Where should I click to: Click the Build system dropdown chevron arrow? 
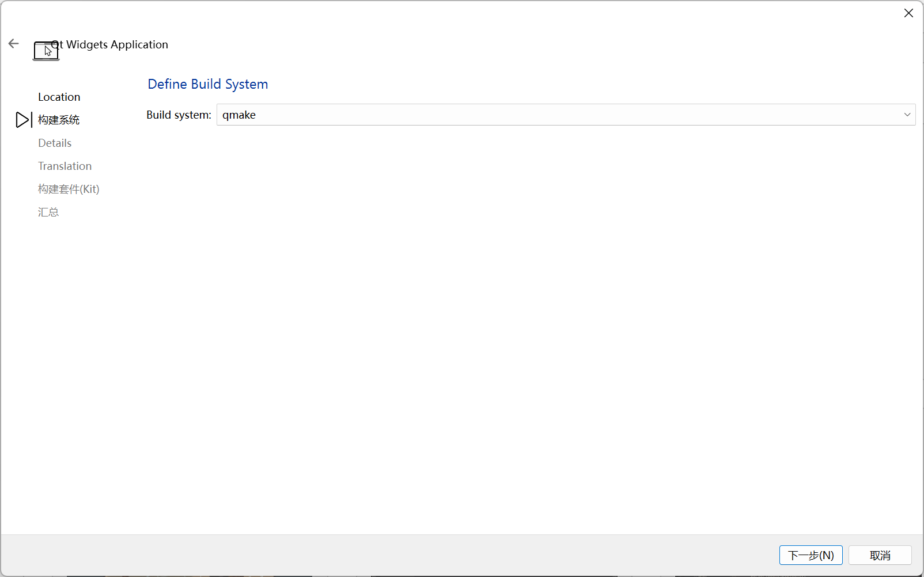click(907, 115)
